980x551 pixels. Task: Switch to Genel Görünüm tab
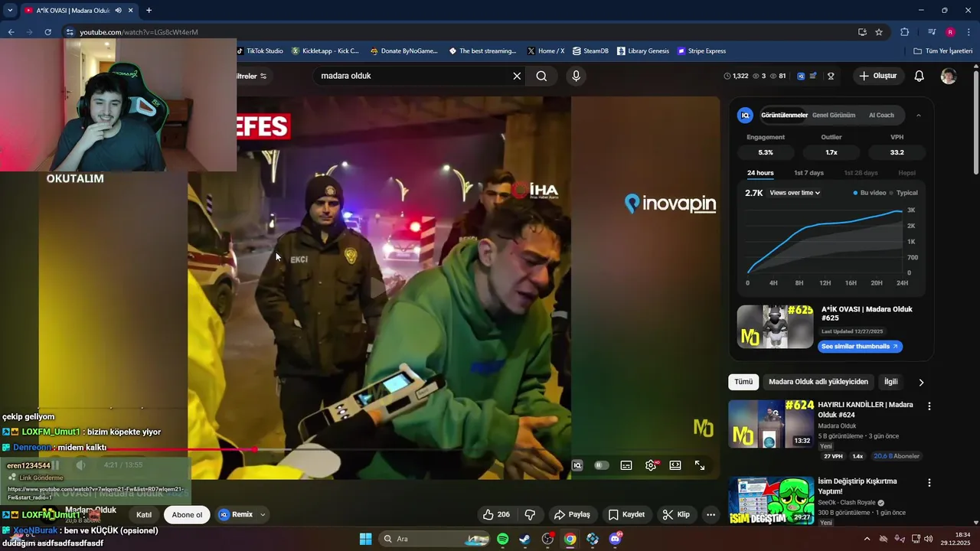[x=834, y=115]
